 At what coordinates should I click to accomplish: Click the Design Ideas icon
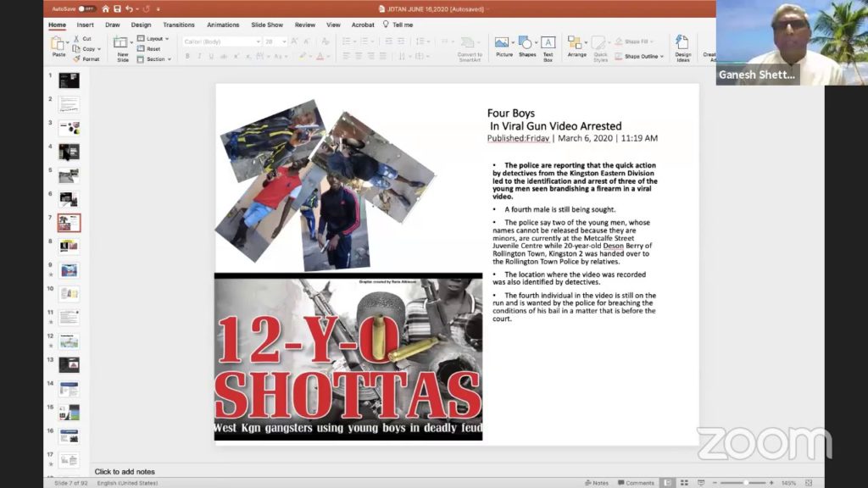tap(682, 46)
